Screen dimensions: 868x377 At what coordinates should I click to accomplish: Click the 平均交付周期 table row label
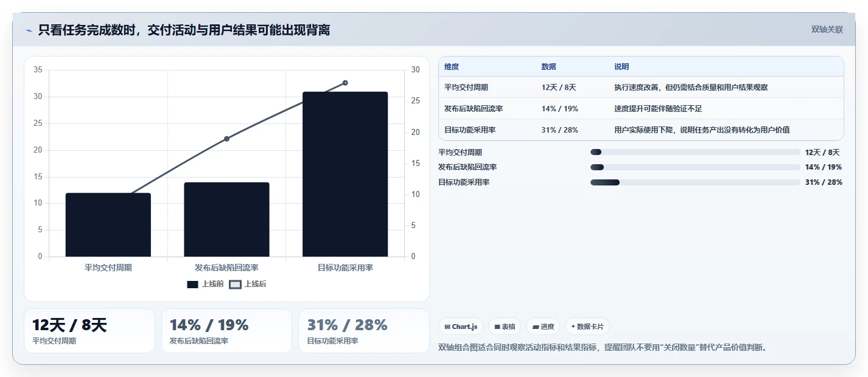[466, 88]
